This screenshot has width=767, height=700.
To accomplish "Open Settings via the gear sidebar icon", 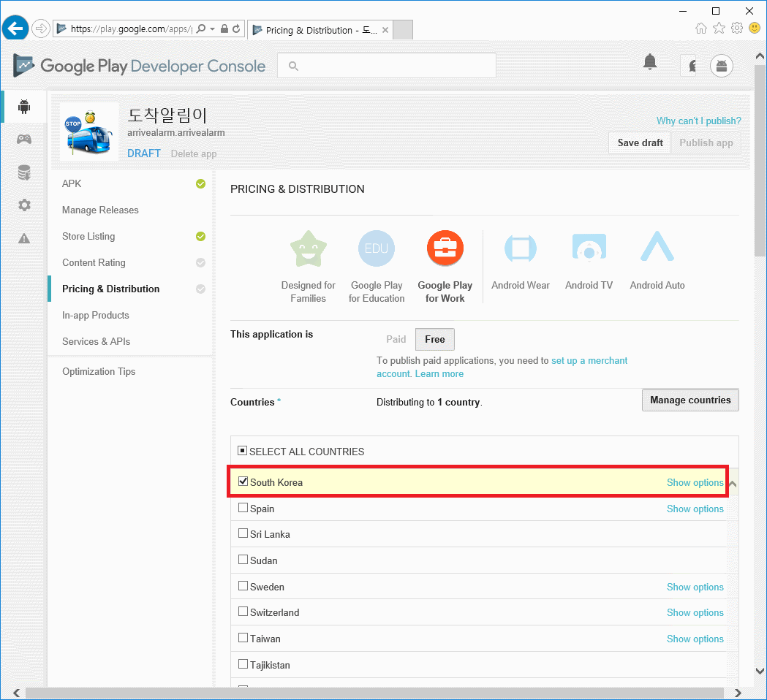I will pos(23,205).
